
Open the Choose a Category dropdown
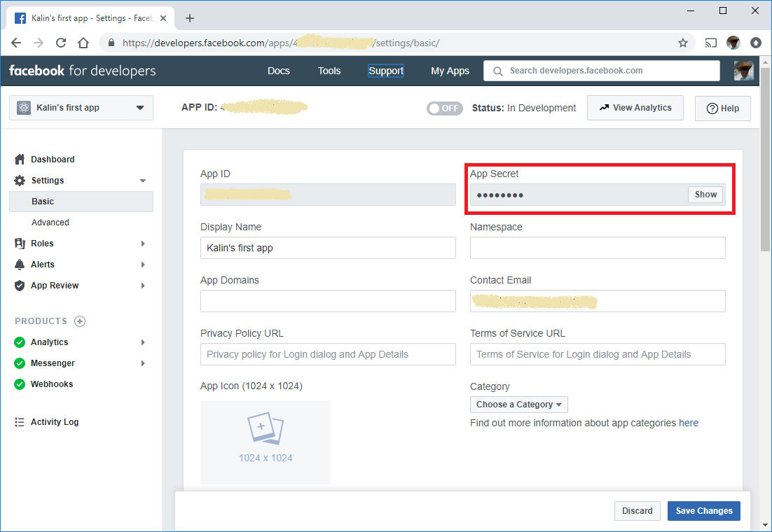click(519, 405)
